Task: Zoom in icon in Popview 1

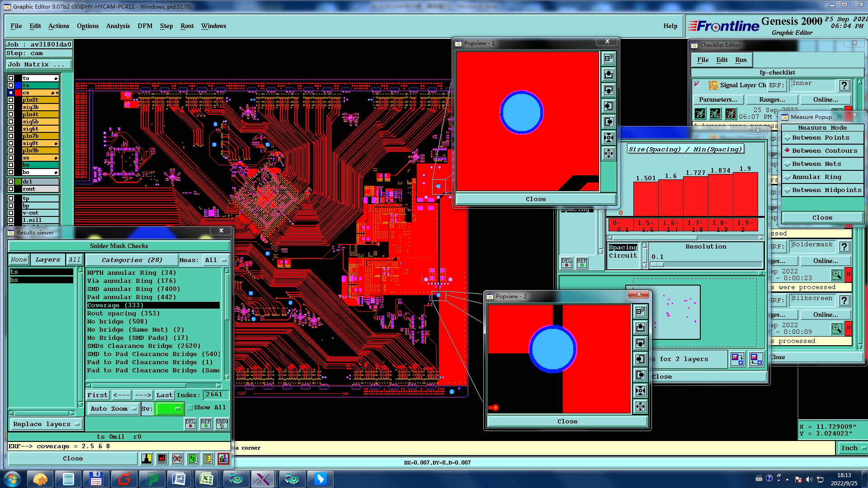Action: pos(609,137)
